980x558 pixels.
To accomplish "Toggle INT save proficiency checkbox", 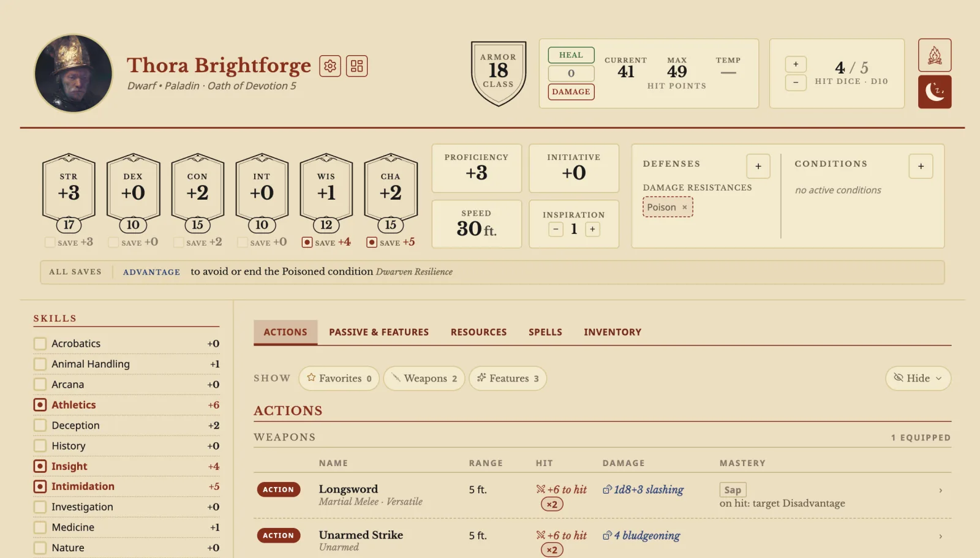I will coord(243,243).
